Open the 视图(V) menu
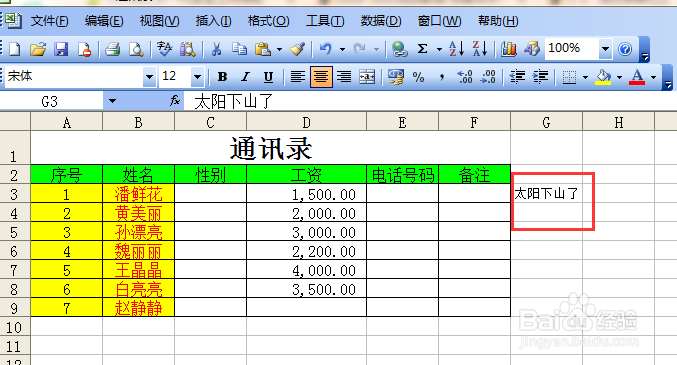The image size is (677, 365). 159,21
